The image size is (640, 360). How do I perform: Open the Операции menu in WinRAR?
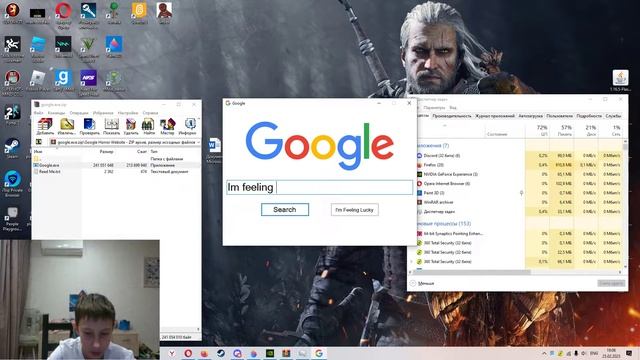(79, 113)
